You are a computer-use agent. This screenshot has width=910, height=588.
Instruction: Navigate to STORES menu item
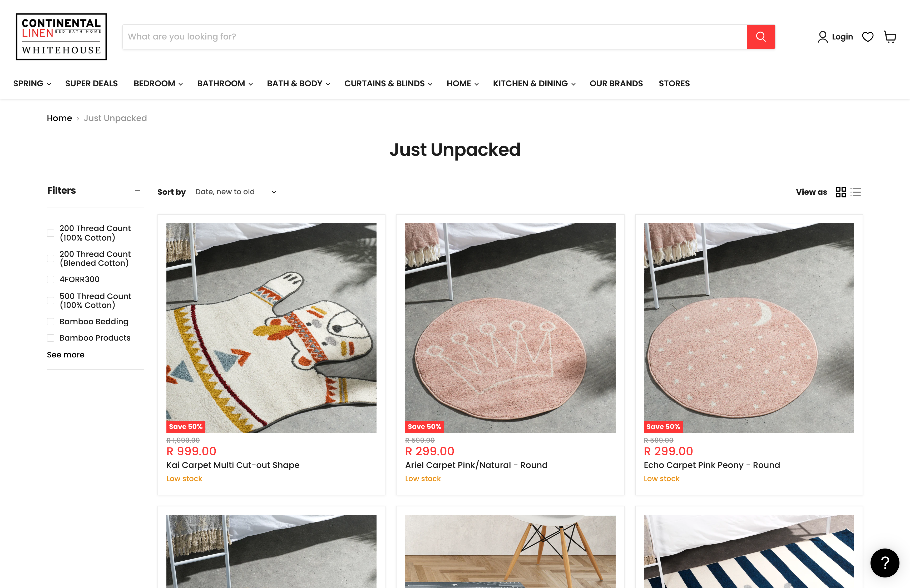pos(674,83)
